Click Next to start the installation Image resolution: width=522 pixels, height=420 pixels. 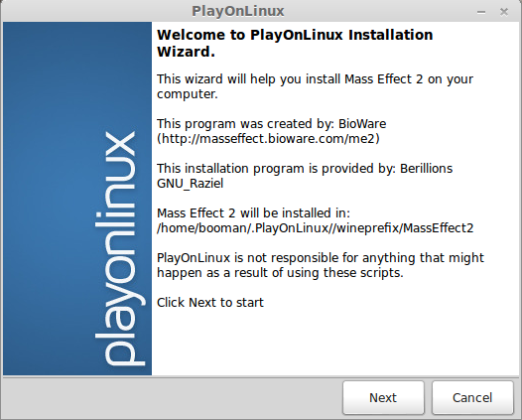(383, 398)
